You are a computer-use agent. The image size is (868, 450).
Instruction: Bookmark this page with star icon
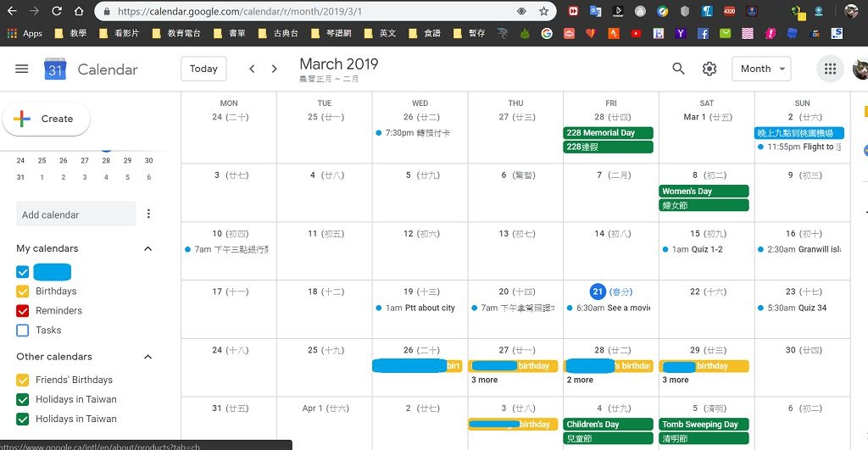[543, 11]
